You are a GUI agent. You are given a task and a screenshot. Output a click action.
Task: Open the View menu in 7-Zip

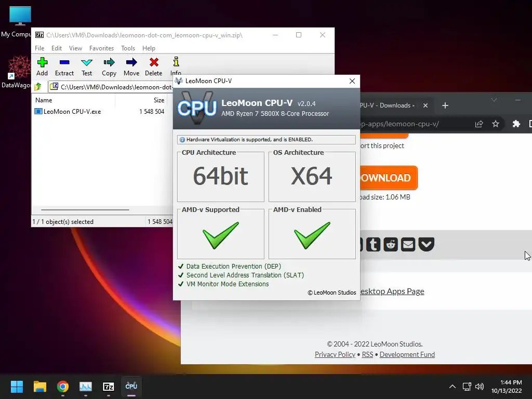pyautogui.click(x=75, y=48)
